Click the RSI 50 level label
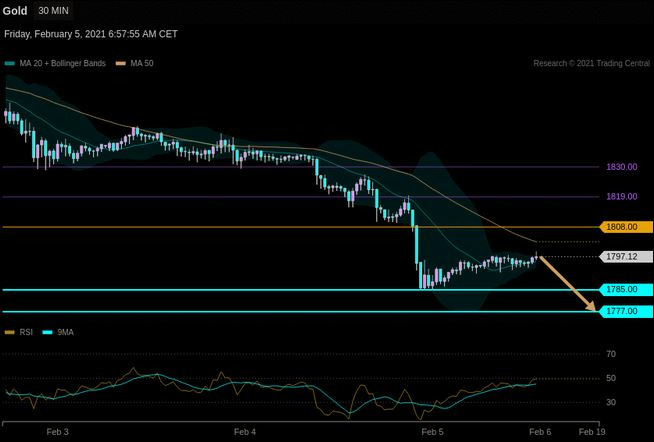This screenshot has width=654, height=442. pos(611,378)
